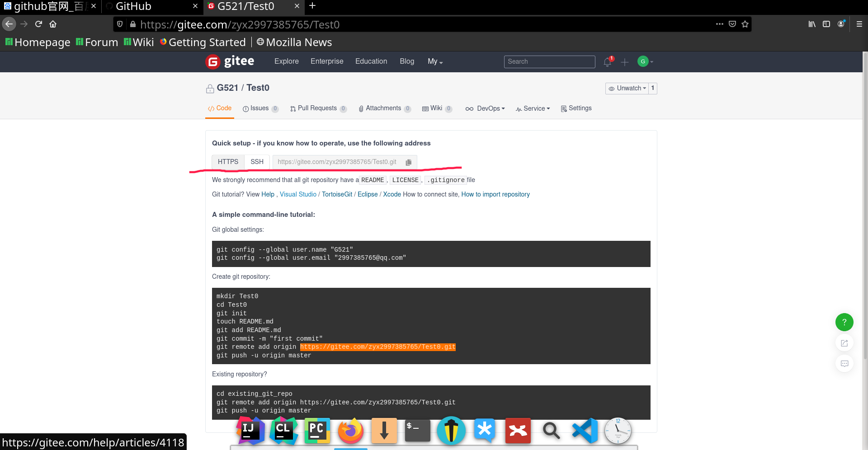The width and height of the screenshot is (868, 450).
Task: Open the user avatar dropdown
Action: (x=645, y=61)
